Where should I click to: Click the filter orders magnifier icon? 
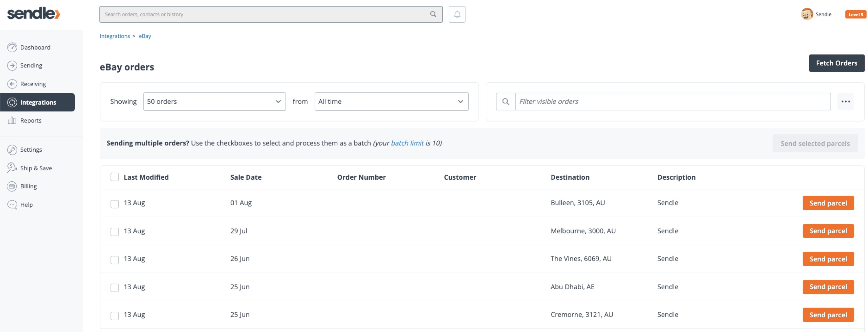(505, 101)
